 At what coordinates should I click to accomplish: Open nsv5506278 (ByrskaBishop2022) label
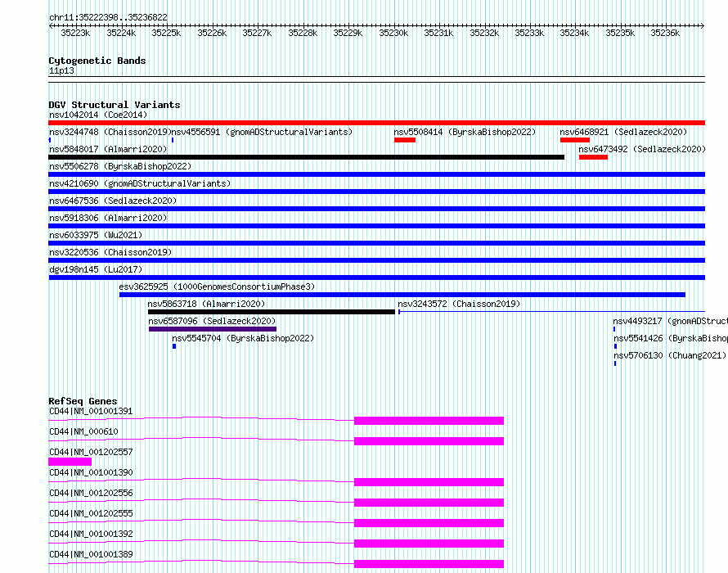(120, 166)
